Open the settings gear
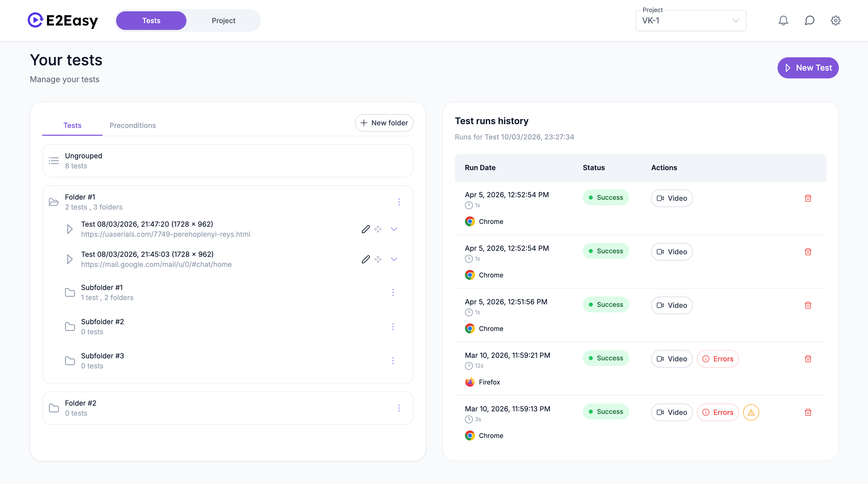The height and width of the screenshot is (484, 868). (835, 21)
